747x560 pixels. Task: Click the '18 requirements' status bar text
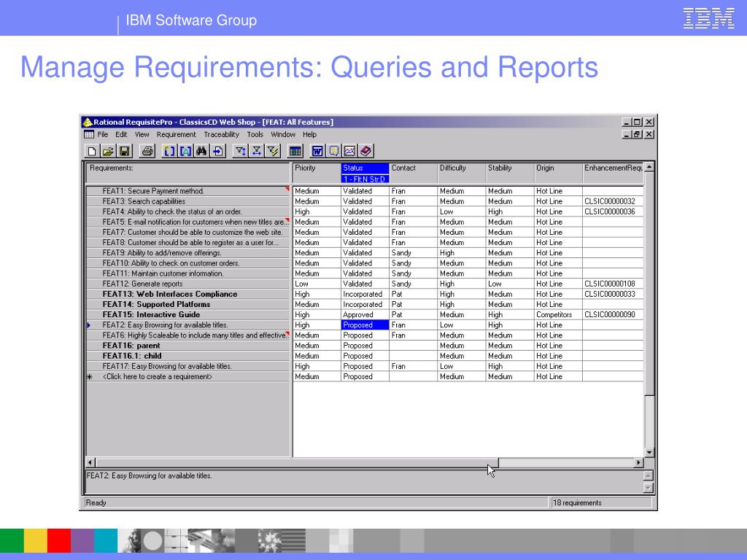(577, 503)
